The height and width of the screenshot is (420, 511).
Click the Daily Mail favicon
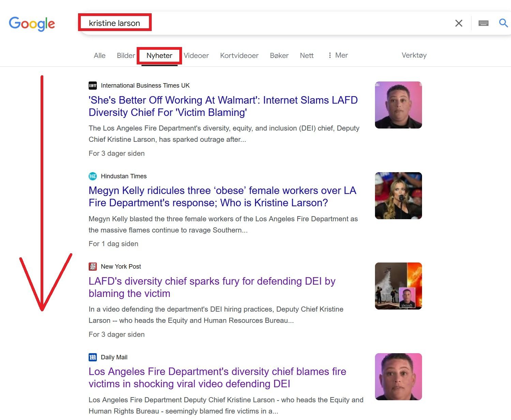(93, 357)
